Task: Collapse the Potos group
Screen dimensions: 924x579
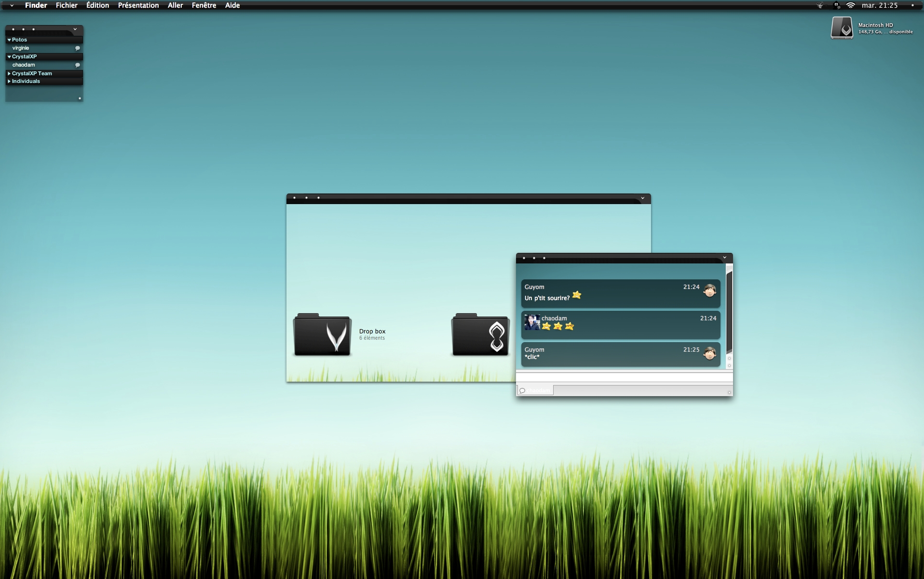Action: click(9, 40)
